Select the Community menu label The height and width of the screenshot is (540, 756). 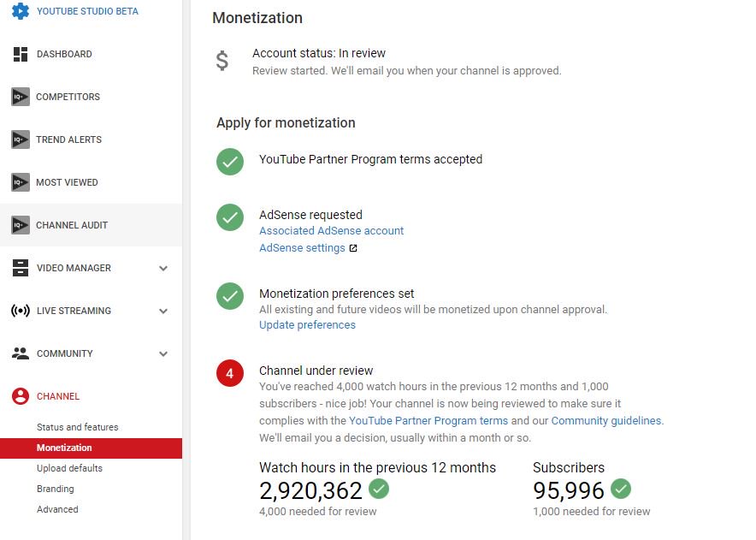[65, 353]
